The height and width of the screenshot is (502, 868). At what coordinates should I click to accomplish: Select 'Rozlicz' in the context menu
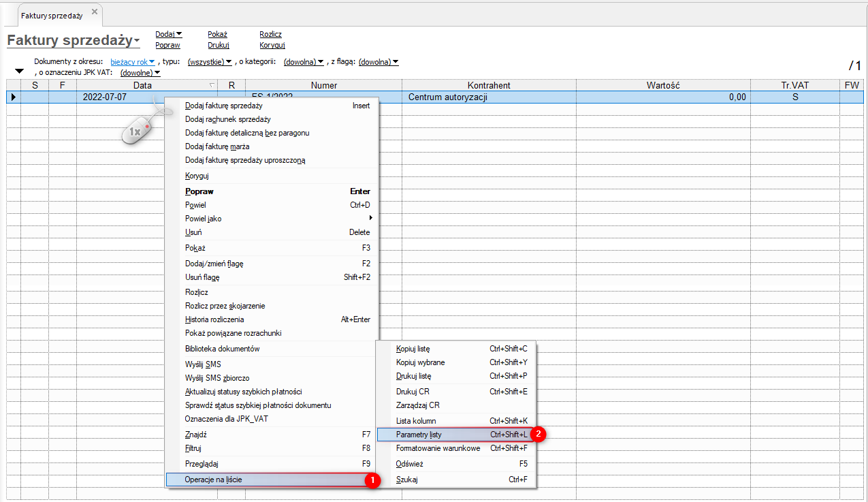[x=272, y=292]
